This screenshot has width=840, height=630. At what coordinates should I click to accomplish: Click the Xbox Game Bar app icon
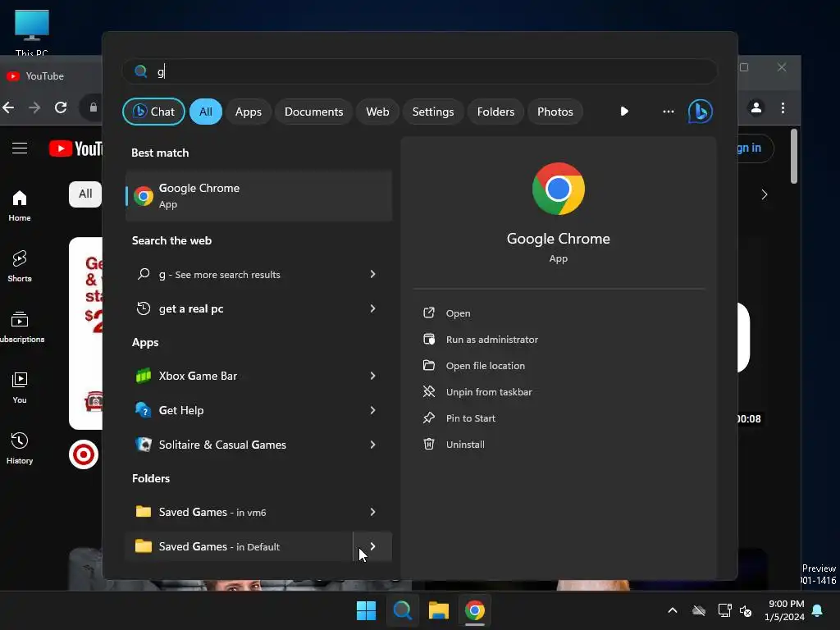coord(143,376)
